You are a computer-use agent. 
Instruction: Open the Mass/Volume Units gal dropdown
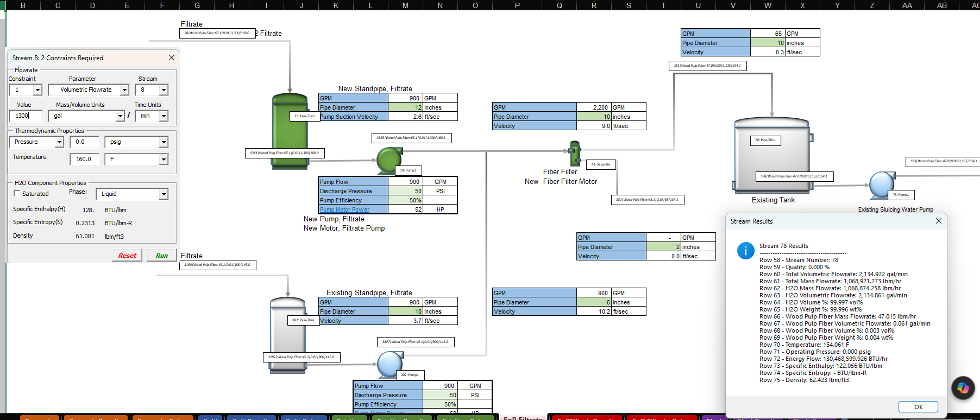(x=120, y=116)
